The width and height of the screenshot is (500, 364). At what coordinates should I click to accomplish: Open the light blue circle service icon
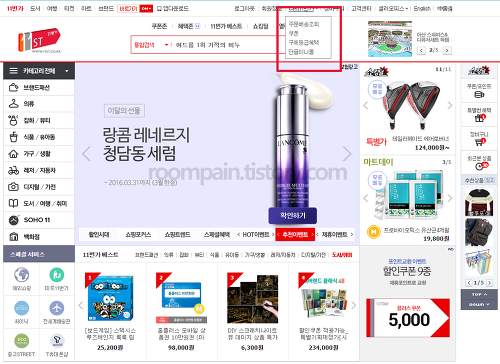[21, 308]
